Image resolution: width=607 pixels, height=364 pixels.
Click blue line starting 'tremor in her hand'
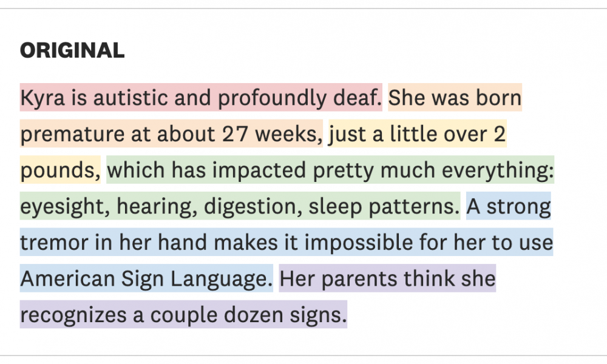(x=287, y=242)
